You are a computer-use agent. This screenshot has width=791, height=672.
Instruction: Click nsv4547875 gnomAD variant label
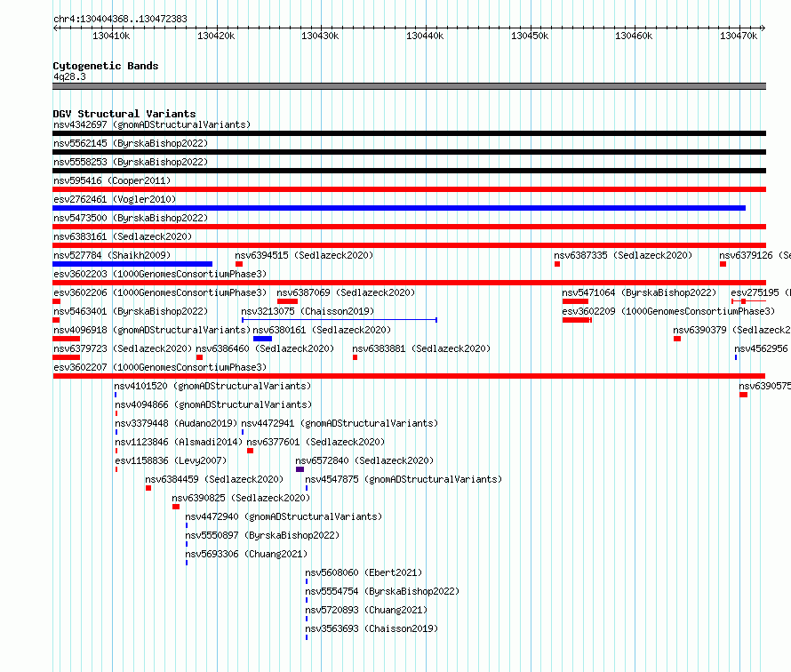tap(403, 479)
